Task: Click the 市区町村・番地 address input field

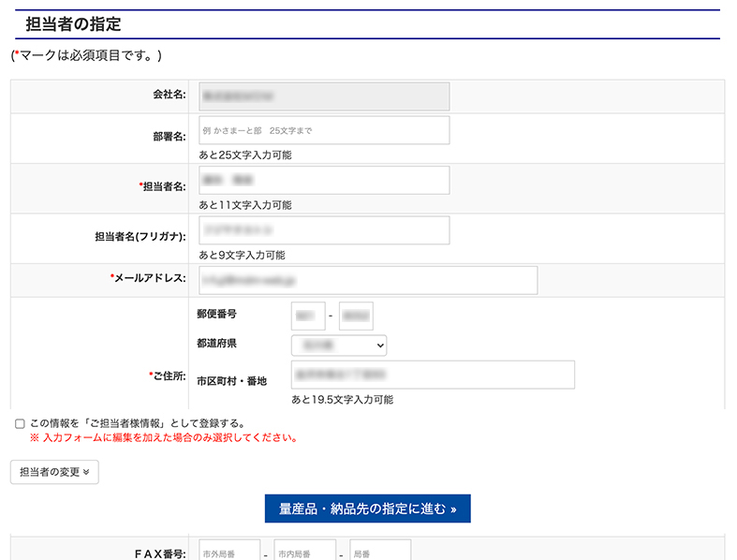Action: [x=432, y=375]
